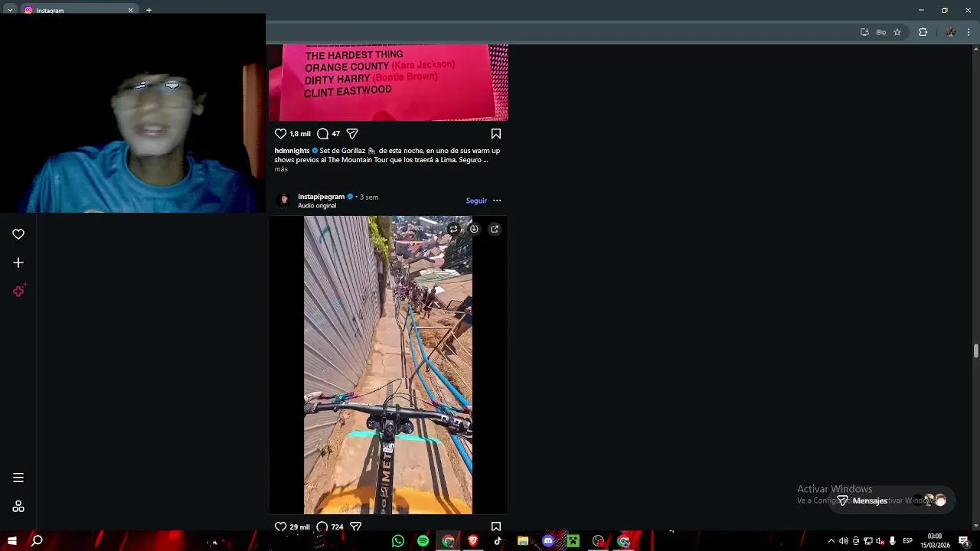Viewport: 980px width, 551px height.
Task: Like the hdmnights Gorillaz post
Action: 280,133
